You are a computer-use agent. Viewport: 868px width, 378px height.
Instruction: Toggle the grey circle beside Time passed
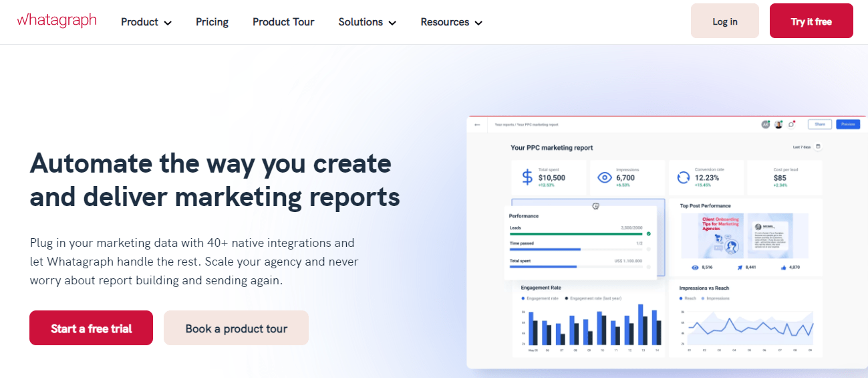point(648,250)
